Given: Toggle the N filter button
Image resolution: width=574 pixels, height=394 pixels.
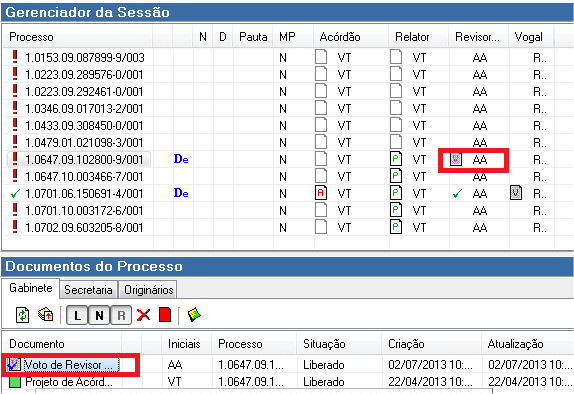Looking at the screenshot, I should click(99, 315).
